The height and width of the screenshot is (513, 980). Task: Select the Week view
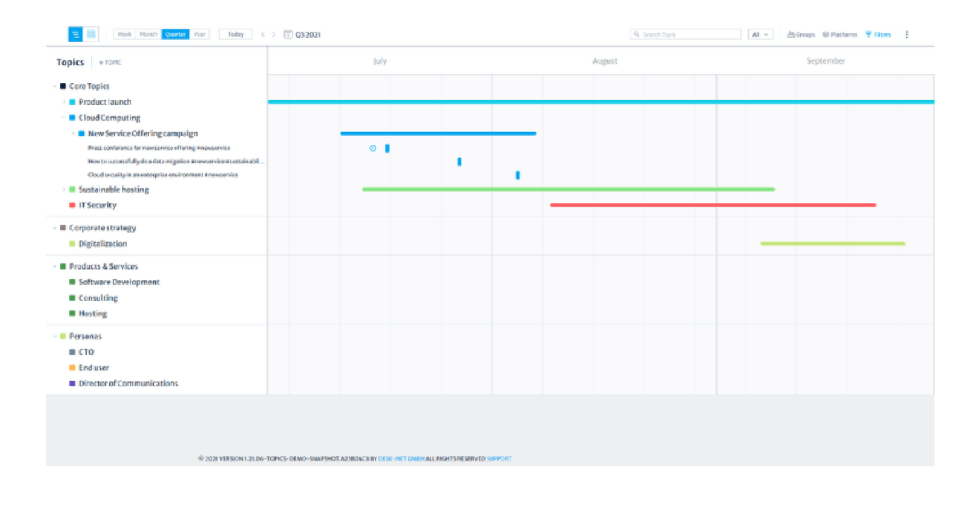124,34
